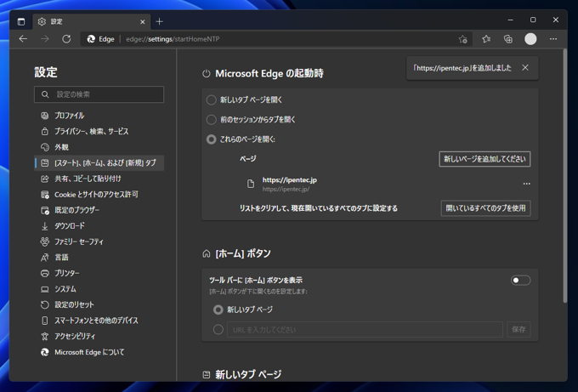Screen dimensions: 578x392
Task: Click the page document icon beside ipentec.jp
Action: coord(250,184)
